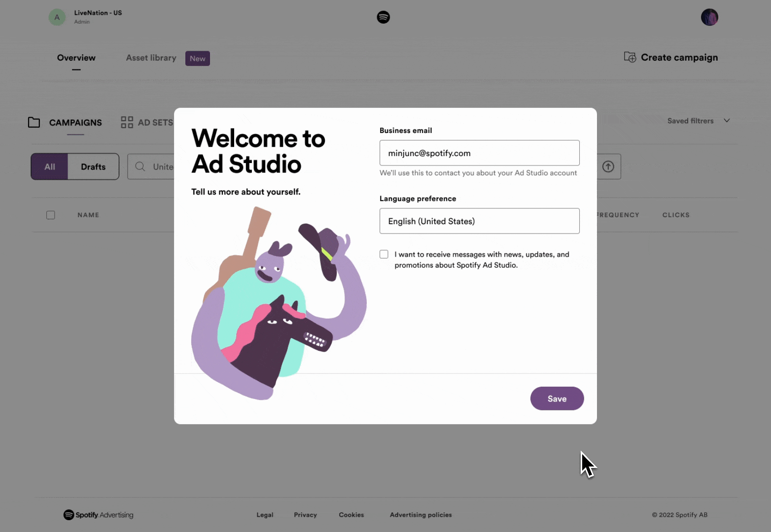The height and width of the screenshot is (532, 771).
Task: Open the Legal footer link
Action: tap(265, 515)
